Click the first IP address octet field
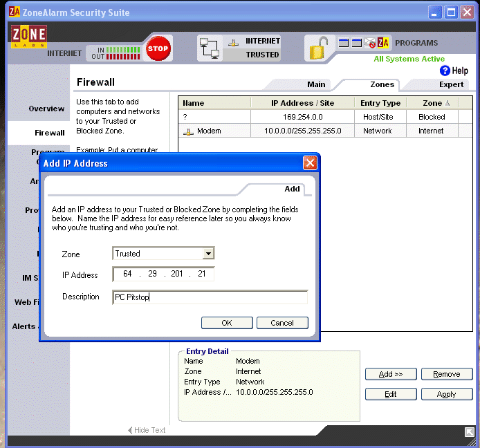Screen dimensions: 480x448 127,274
